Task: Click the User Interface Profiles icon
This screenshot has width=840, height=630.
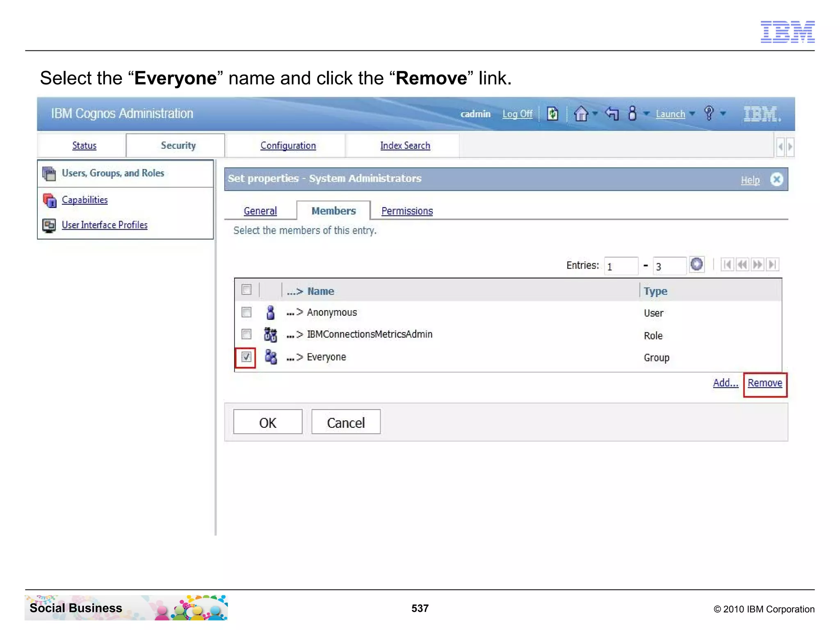Action: click(49, 225)
